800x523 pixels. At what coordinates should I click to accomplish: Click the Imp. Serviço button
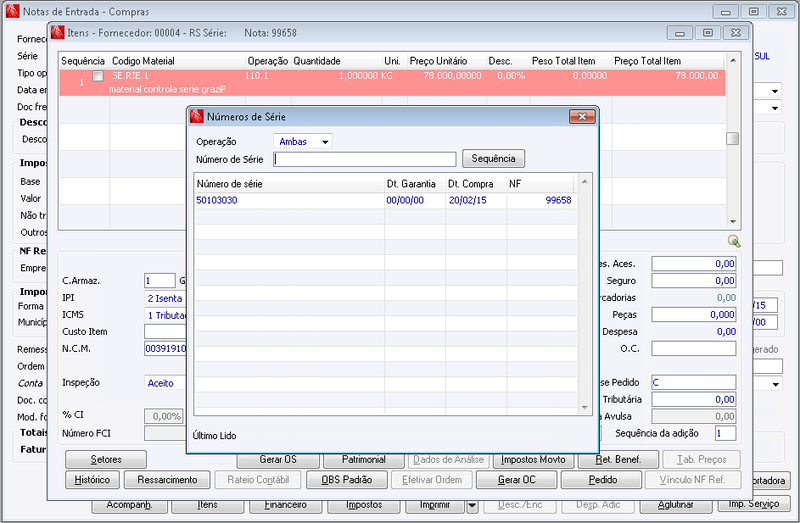754,504
